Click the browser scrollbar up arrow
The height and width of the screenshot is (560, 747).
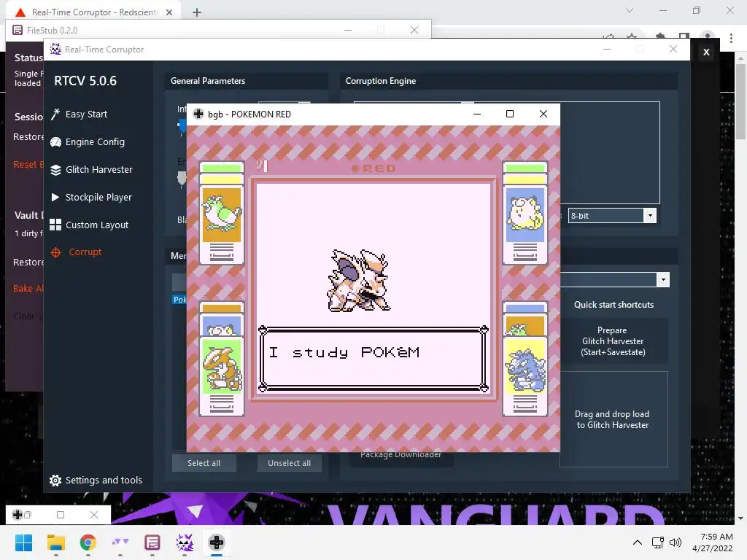pyautogui.click(x=740, y=58)
